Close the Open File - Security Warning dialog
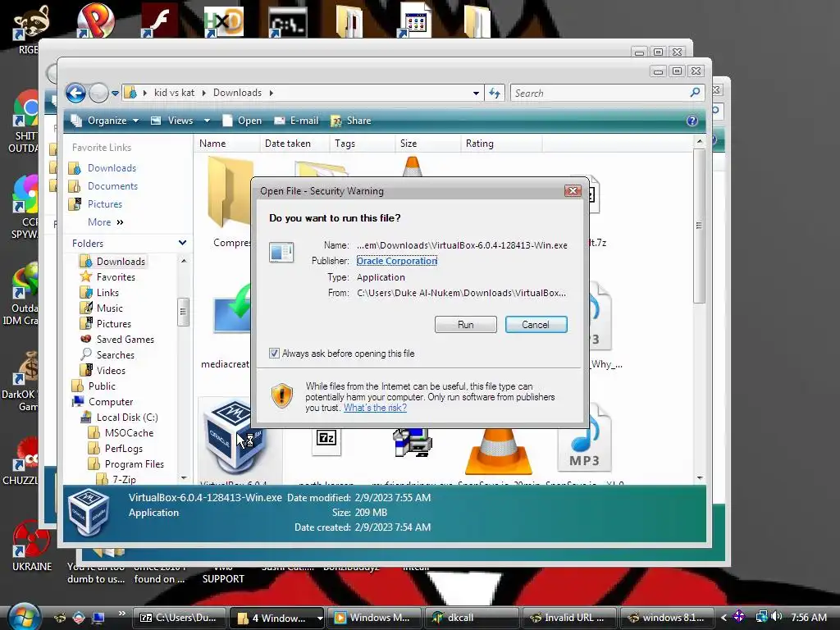The width and height of the screenshot is (840, 630). pos(573,190)
